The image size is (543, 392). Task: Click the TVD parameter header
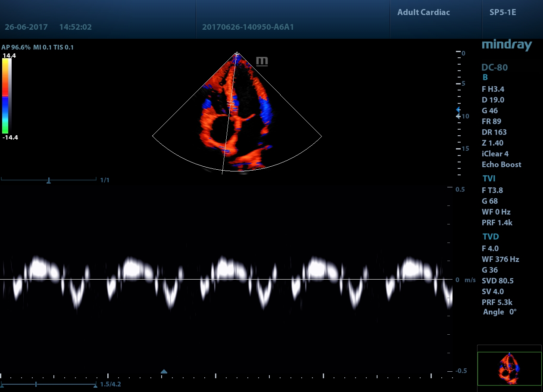pyautogui.click(x=490, y=236)
